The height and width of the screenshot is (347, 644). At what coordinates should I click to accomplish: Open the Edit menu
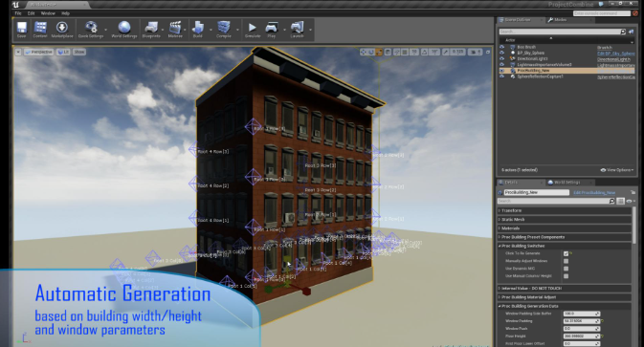31,13
